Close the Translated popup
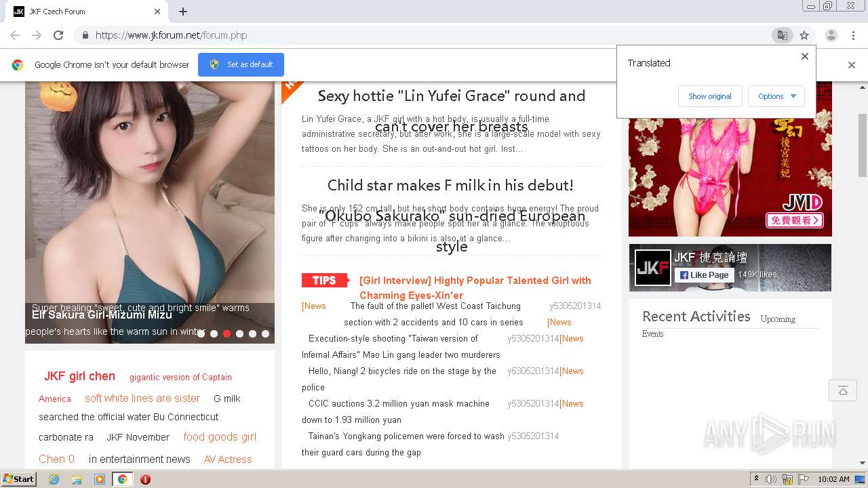This screenshot has width=868, height=488. (x=805, y=56)
